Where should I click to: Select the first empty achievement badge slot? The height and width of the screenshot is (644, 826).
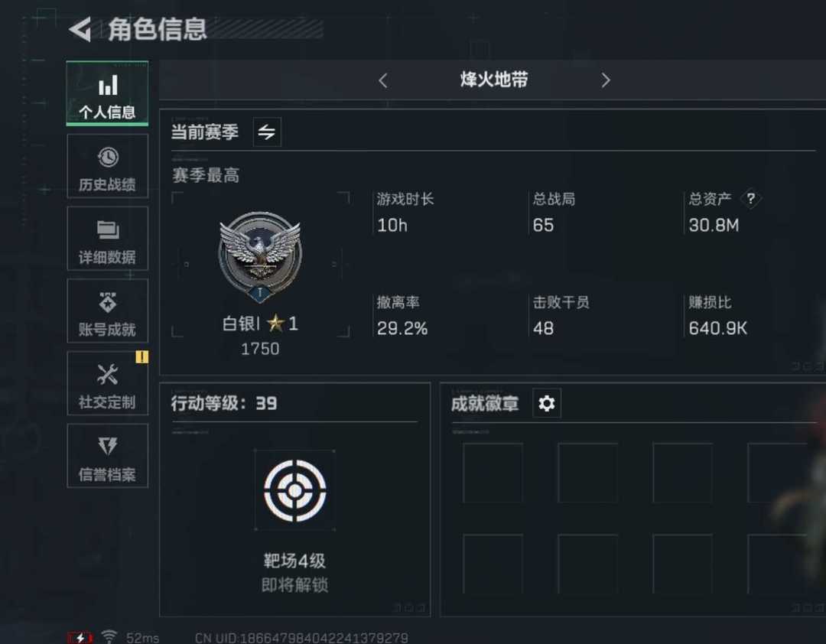click(493, 473)
